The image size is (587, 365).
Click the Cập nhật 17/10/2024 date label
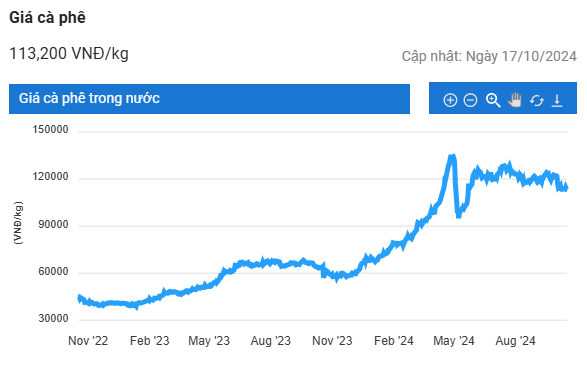point(489,56)
